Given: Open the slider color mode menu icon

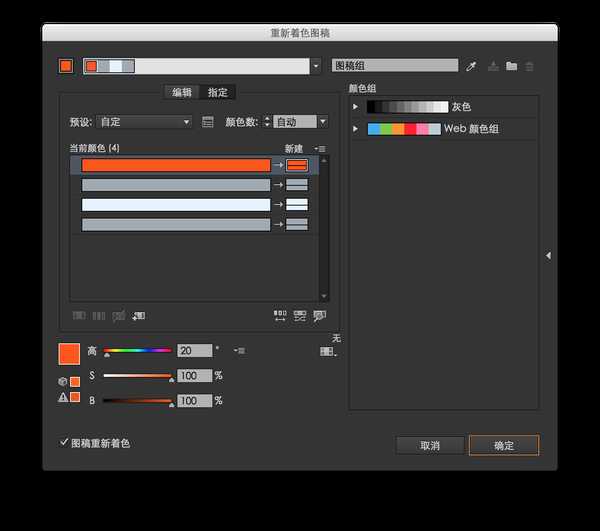Looking at the screenshot, I should tap(240, 350).
